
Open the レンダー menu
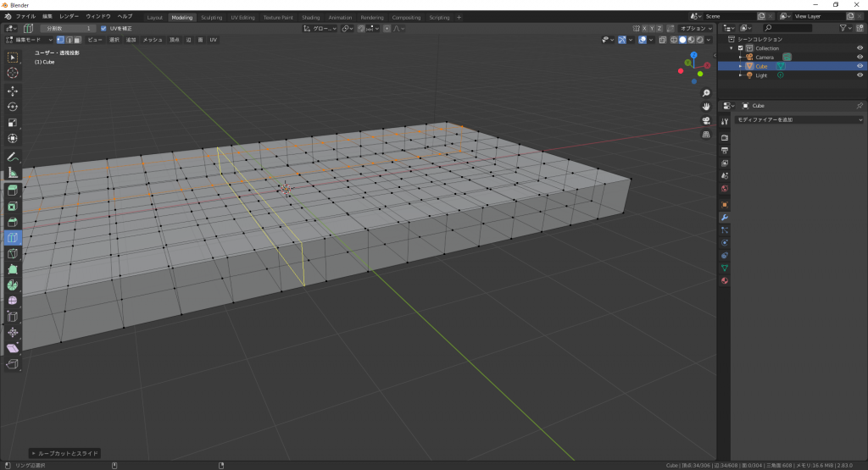coord(70,17)
